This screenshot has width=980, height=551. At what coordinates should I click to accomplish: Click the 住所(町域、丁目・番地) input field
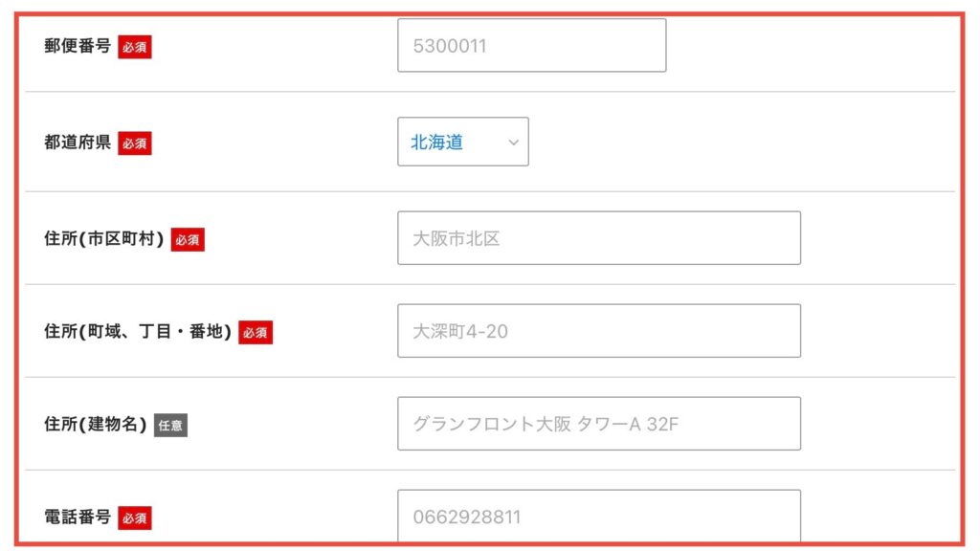click(x=599, y=331)
